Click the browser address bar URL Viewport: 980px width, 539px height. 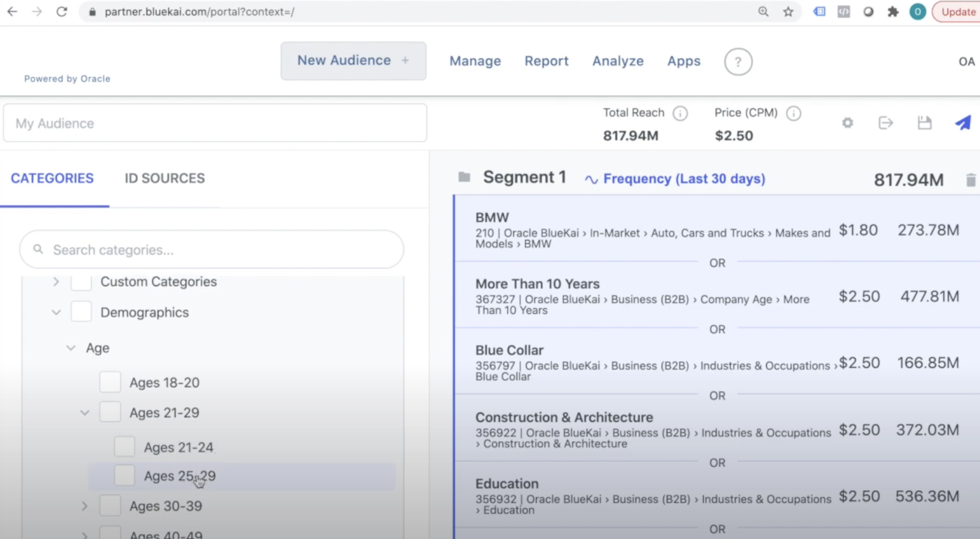click(200, 11)
